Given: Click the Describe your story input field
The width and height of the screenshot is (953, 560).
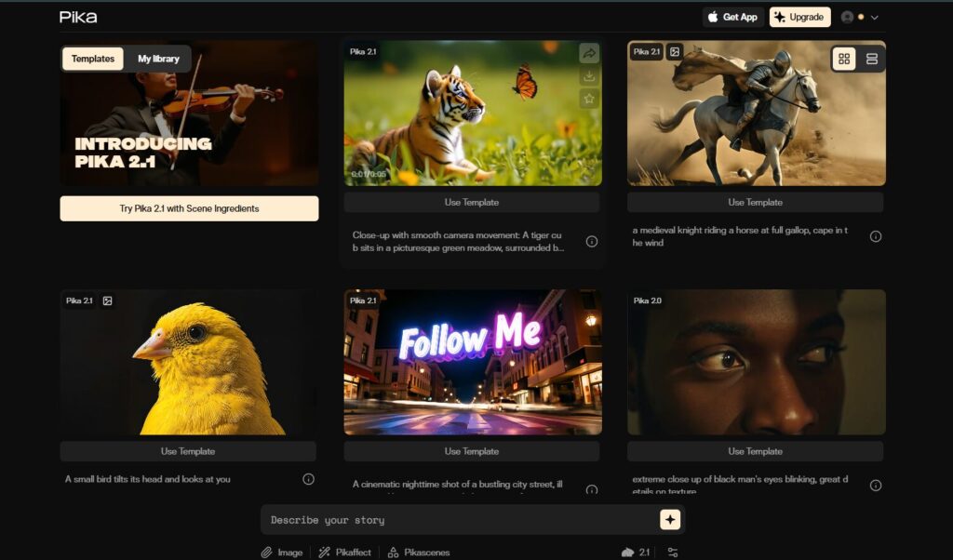Looking at the screenshot, I should pos(459,520).
